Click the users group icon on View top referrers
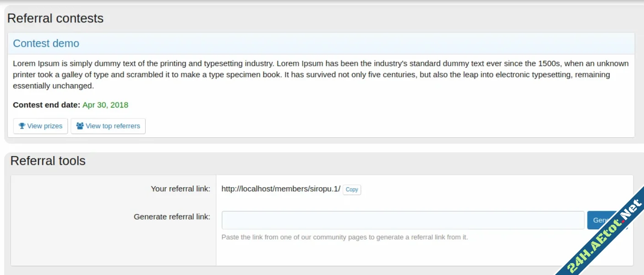This screenshot has width=644, height=275. click(80, 126)
